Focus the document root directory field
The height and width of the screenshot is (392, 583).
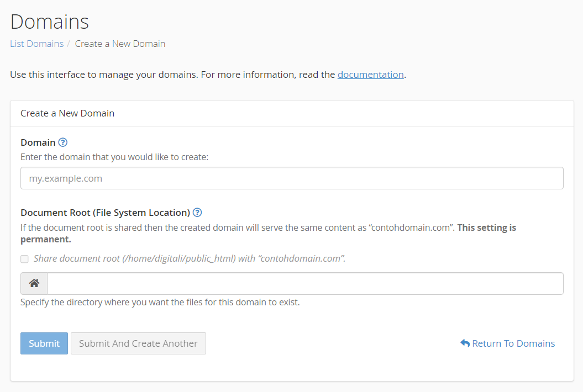305,283
